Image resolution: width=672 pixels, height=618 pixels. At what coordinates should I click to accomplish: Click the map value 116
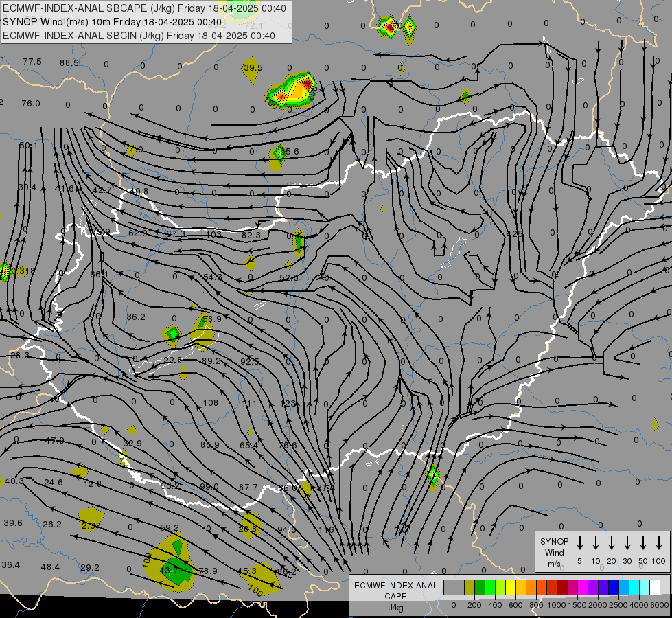point(326,529)
